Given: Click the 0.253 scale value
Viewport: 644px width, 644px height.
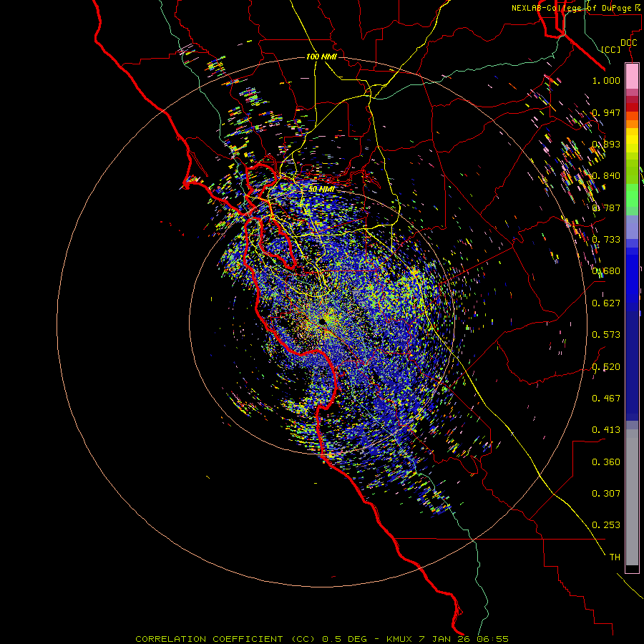Looking at the screenshot, I should point(606,525).
